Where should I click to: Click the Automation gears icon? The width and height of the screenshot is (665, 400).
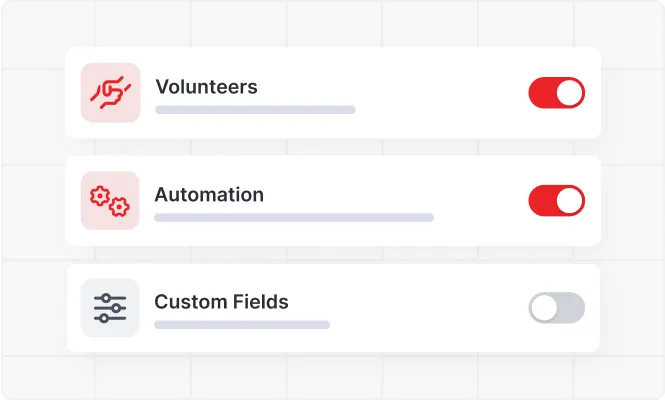(x=110, y=201)
